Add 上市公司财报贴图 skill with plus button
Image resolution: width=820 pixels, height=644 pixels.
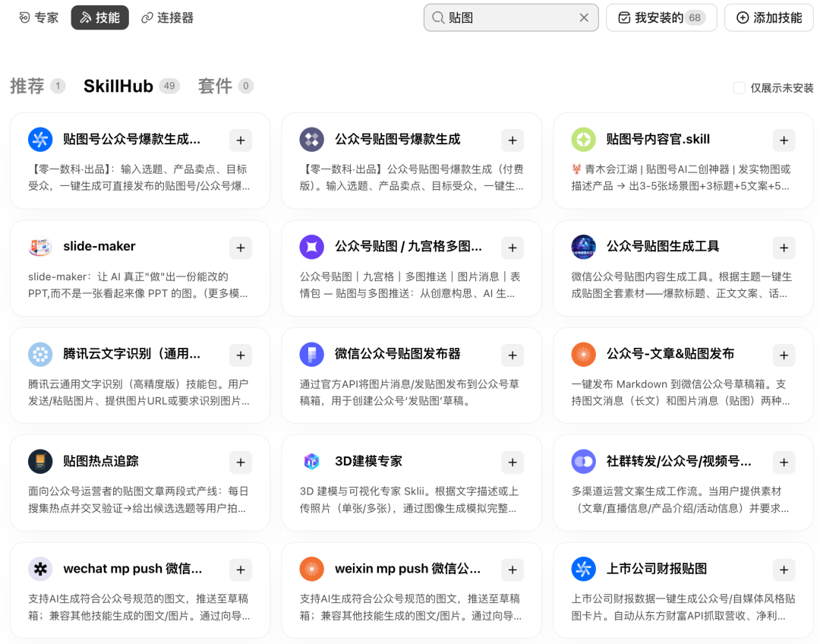point(784,570)
